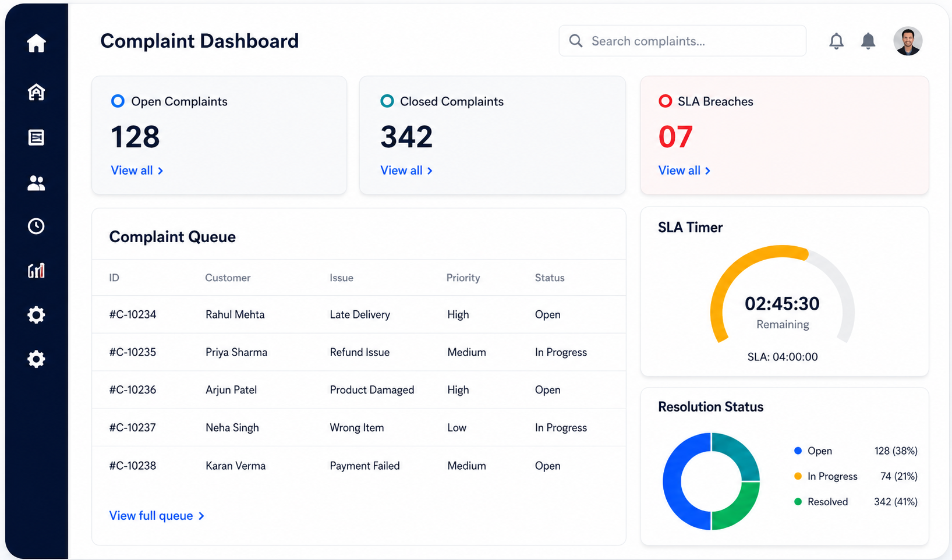Click the lower gear settings icon
952x560 pixels.
point(36,359)
